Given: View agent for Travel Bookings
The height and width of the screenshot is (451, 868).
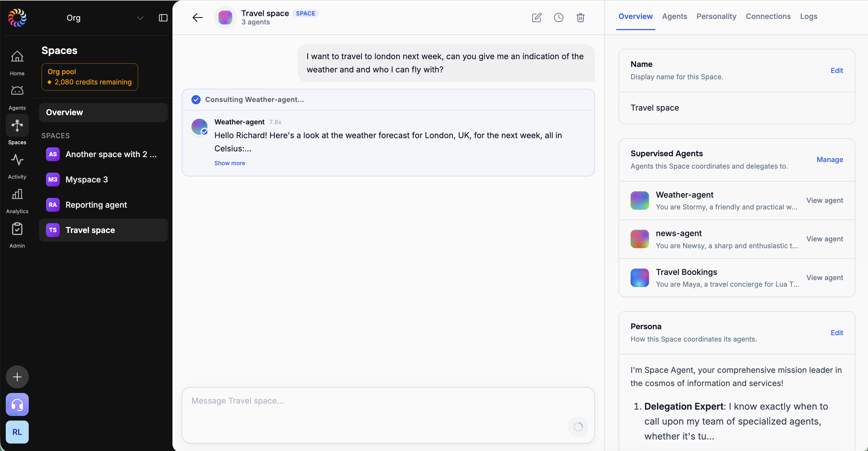Looking at the screenshot, I should [x=825, y=277].
